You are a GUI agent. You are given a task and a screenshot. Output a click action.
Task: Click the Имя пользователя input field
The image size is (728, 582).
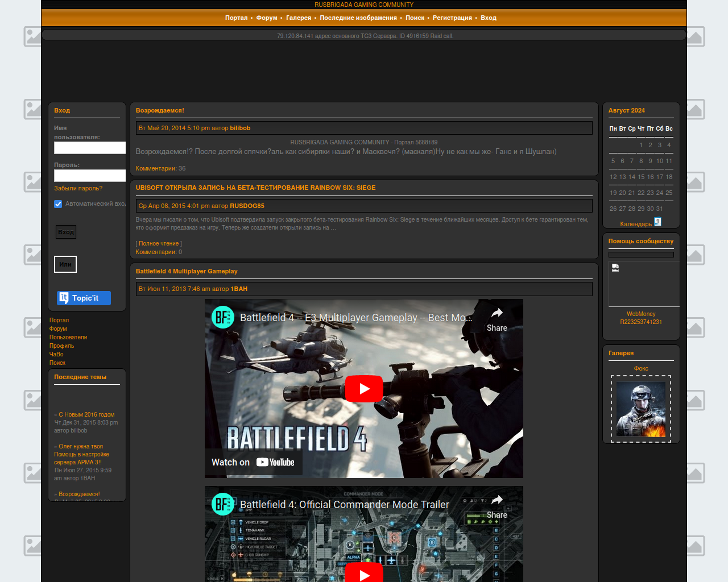click(x=90, y=148)
